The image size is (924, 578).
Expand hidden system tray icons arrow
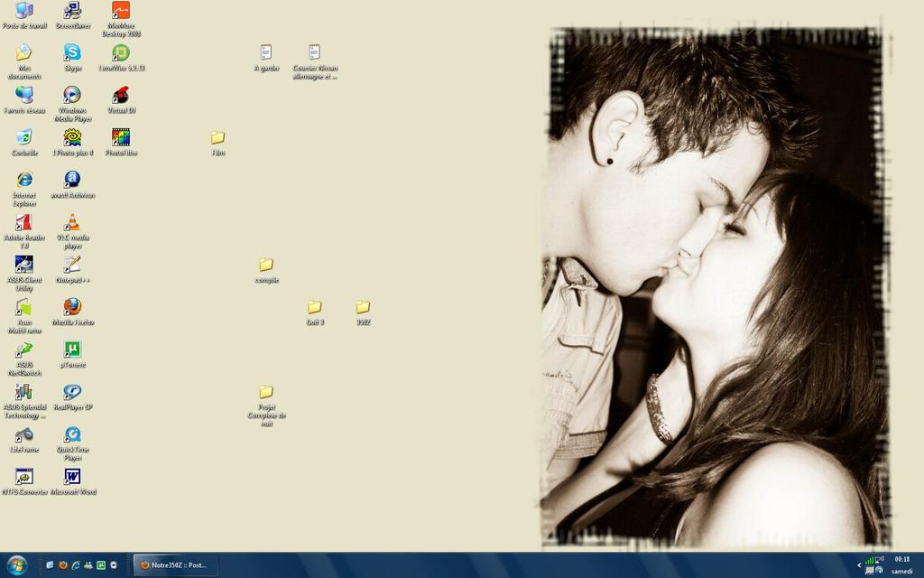(x=859, y=565)
